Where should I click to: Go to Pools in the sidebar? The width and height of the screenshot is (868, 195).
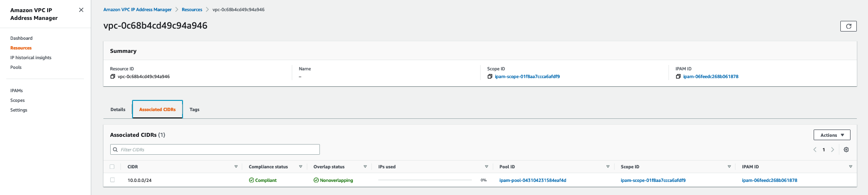16,67
